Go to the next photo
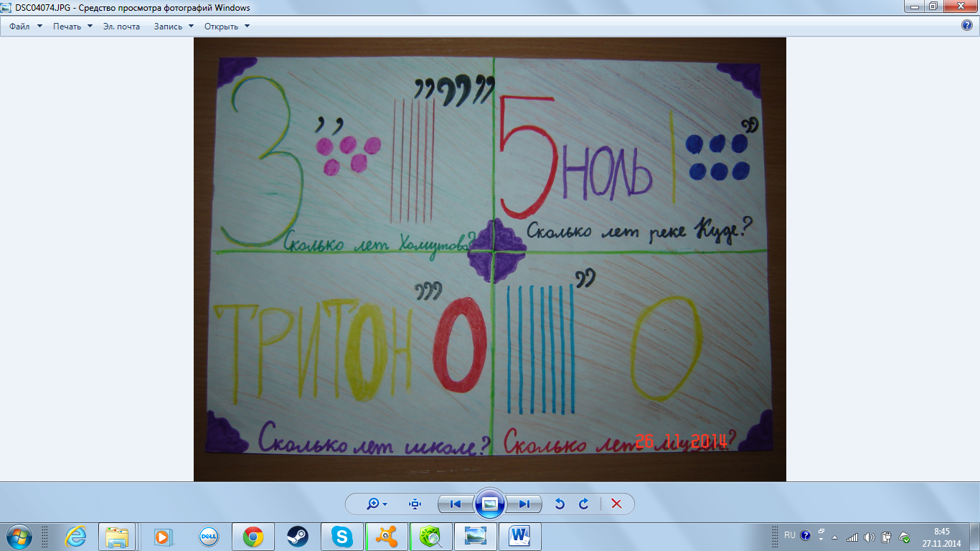This screenshot has height=551, width=980. click(524, 504)
